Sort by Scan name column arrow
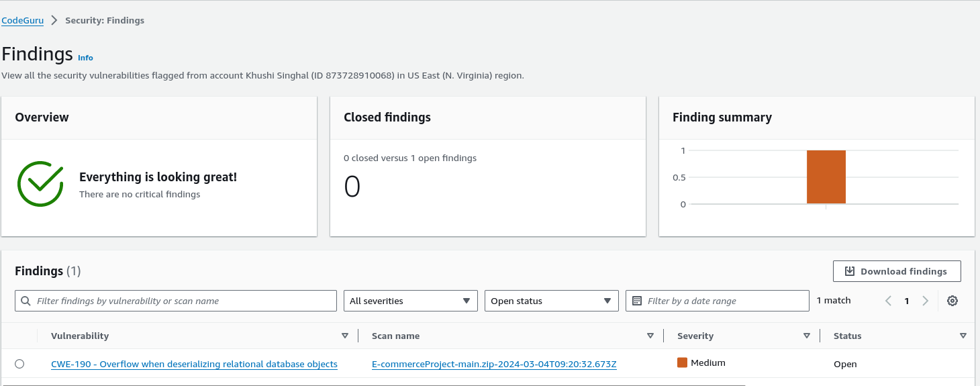Screen dimensions: 980x386 pyautogui.click(x=650, y=336)
